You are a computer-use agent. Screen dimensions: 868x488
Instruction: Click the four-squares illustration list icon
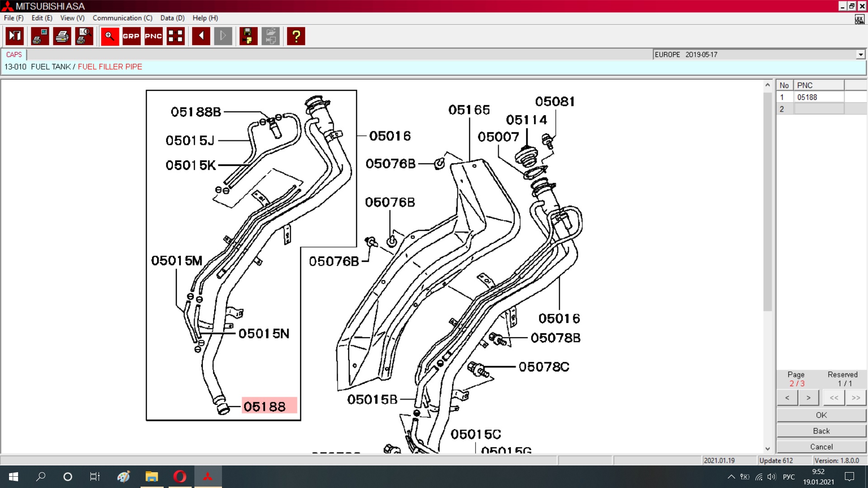point(175,36)
